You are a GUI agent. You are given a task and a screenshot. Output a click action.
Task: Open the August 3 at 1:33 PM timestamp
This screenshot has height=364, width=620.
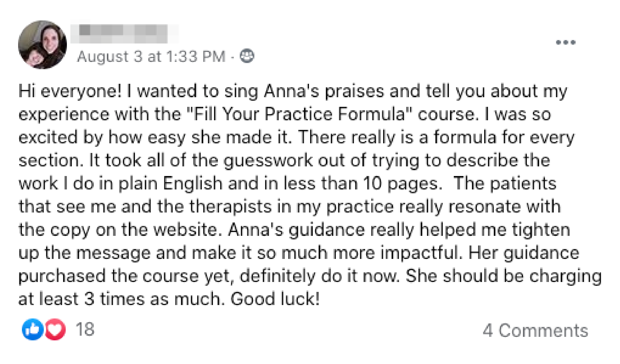pyautogui.click(x=151, y=56)
